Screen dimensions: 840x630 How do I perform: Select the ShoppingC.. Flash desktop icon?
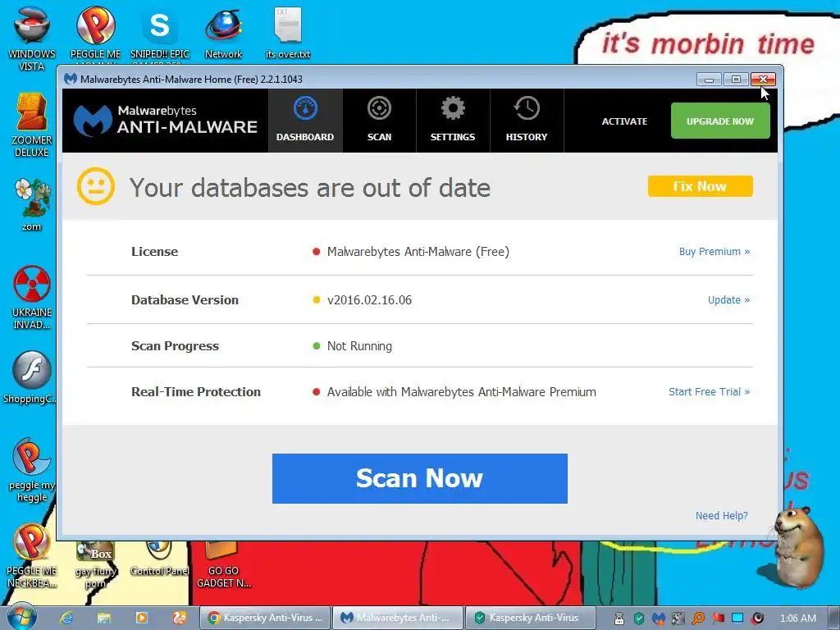point(31,377)
